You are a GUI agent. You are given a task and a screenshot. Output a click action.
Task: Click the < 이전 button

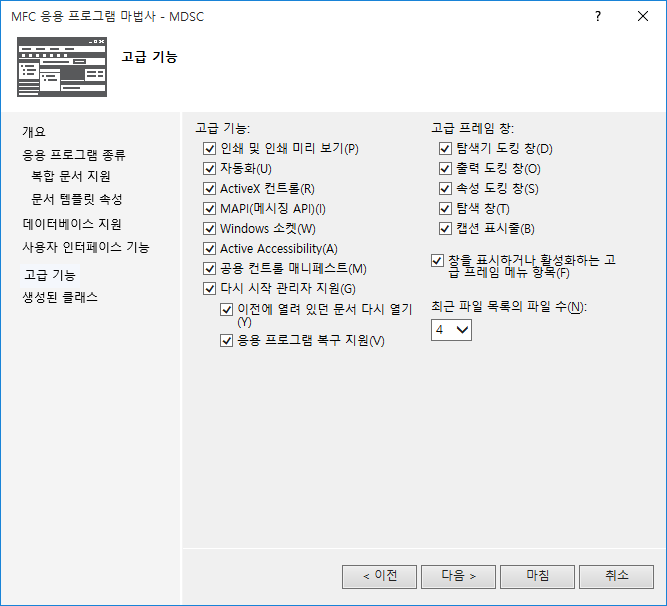(379, 577)
